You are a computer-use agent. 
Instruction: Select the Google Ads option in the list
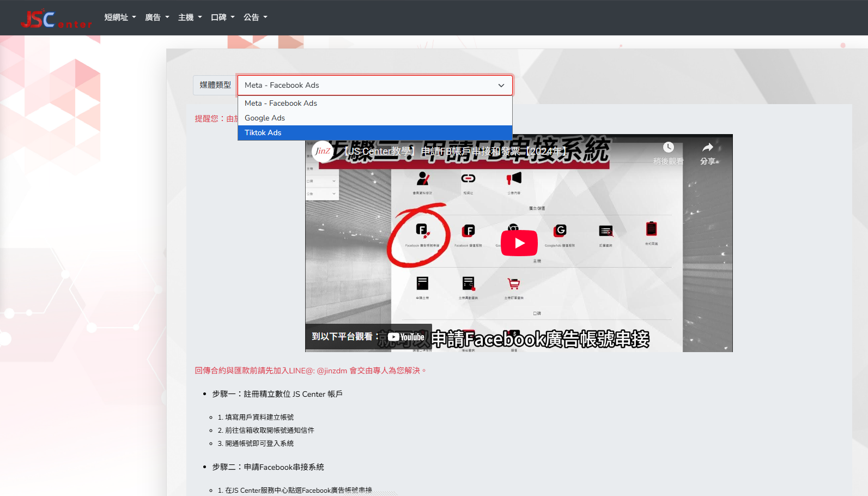coord(265,118)
